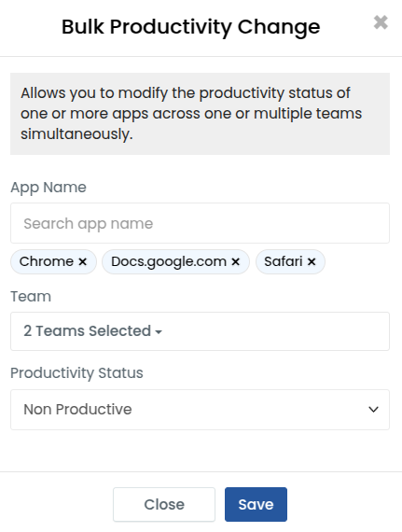The height and width of the screenshot is (532, 402).
Task: Remove the Safari app tag
Action: click(312, 261)
